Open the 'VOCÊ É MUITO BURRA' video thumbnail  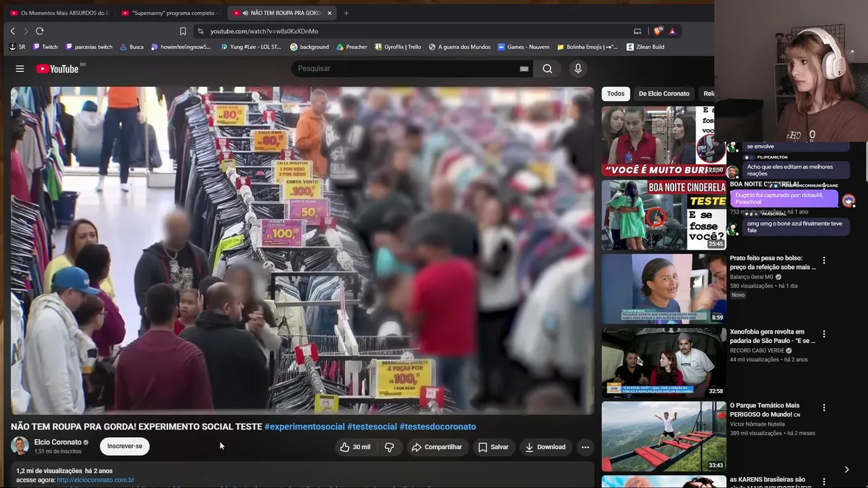click(x=664, y=142)
